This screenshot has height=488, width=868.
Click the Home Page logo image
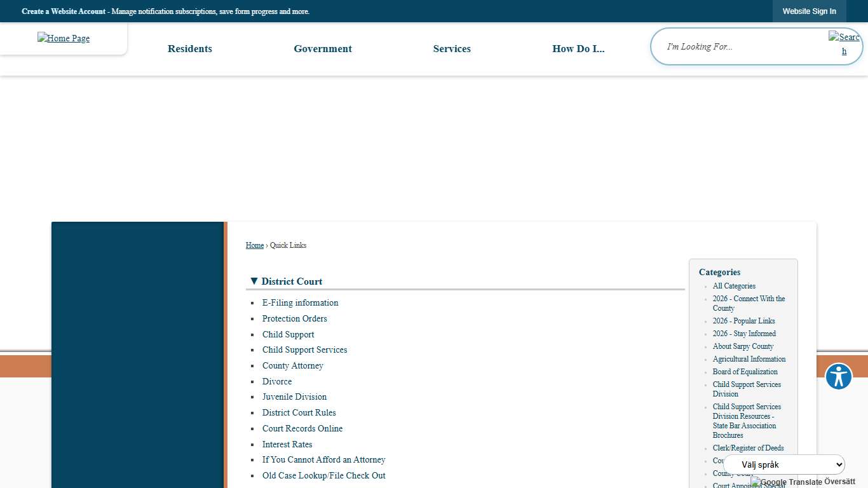click(64, 38)
